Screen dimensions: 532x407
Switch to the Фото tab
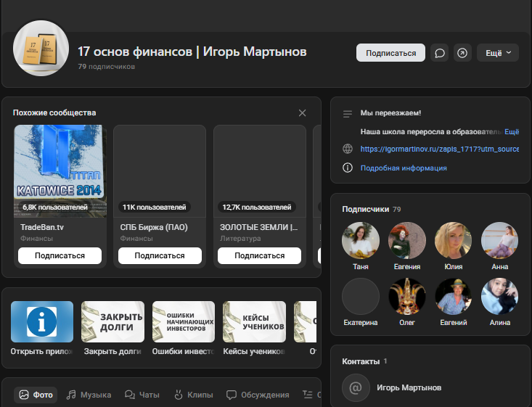pos(36,395)
